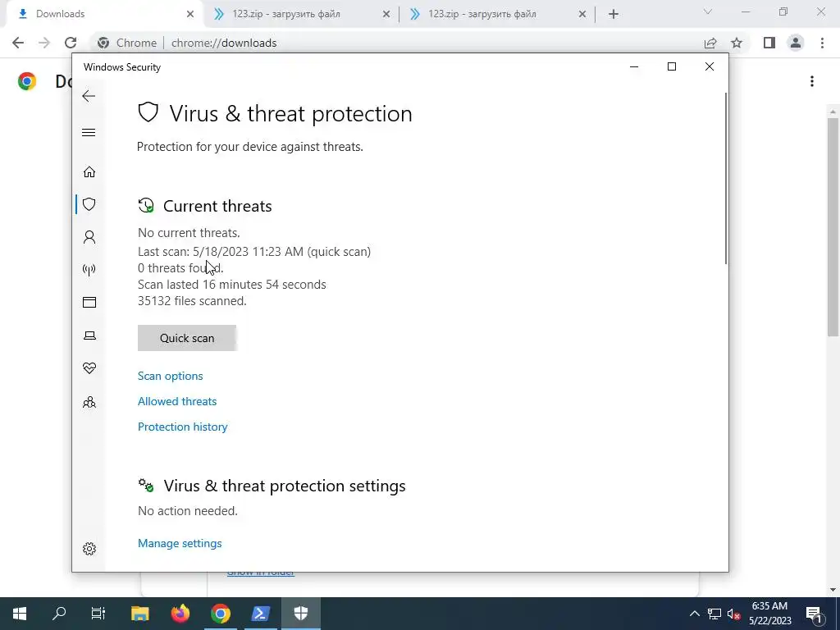Open Protection history link

(x=183, y=427)
